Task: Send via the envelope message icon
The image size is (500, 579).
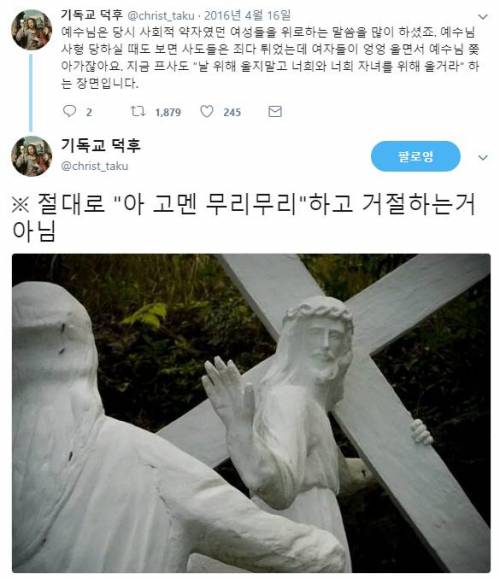Action: coord(275,112)
